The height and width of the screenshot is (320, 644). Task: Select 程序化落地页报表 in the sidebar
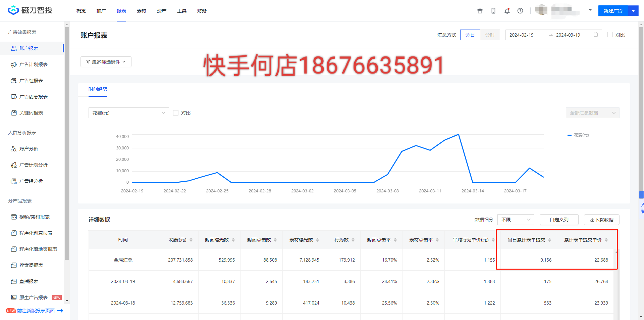[x=32, y=249]
